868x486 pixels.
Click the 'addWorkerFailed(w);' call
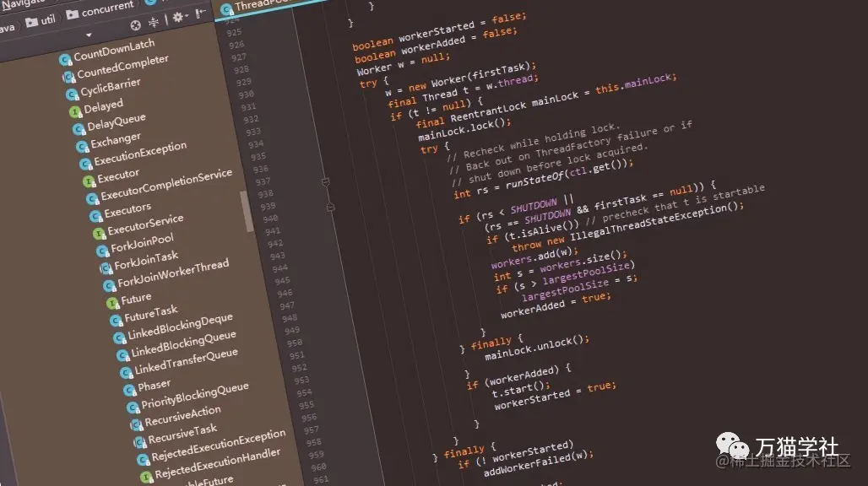pyautogui.click(x=538, y=464)
